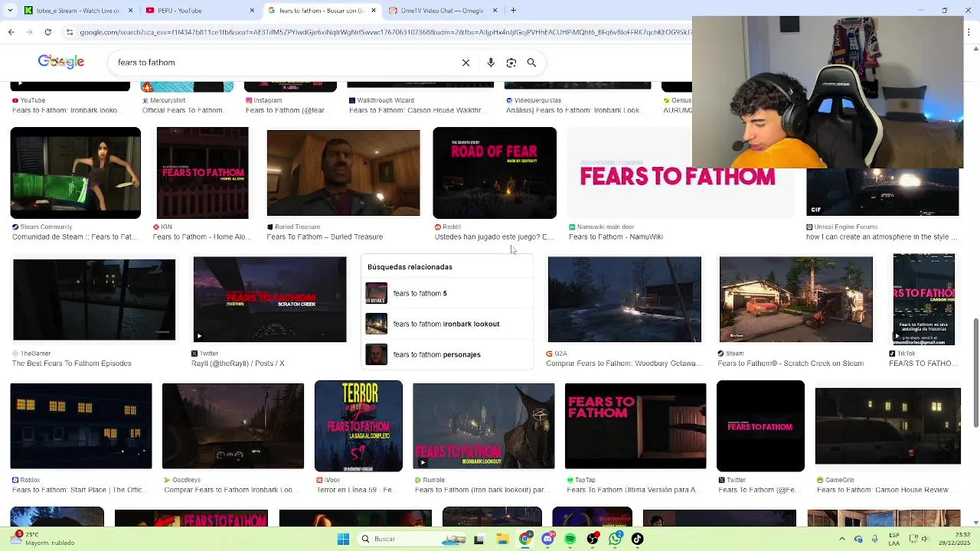Open Roblox Start Place thumbnail
Screen dimensions: 980x551
tap(81, 426)
